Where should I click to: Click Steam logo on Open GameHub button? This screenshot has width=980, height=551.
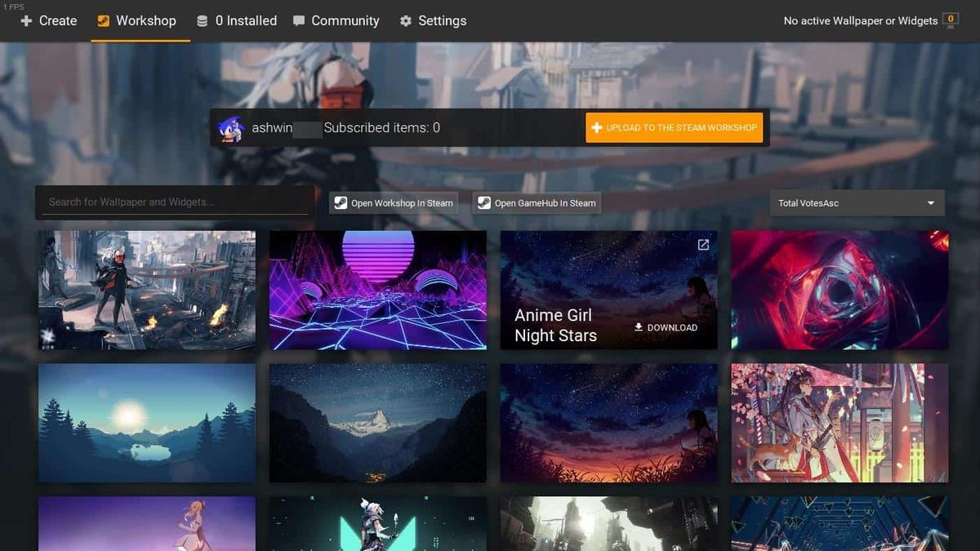pyautogui.click(x=483, y=203)
